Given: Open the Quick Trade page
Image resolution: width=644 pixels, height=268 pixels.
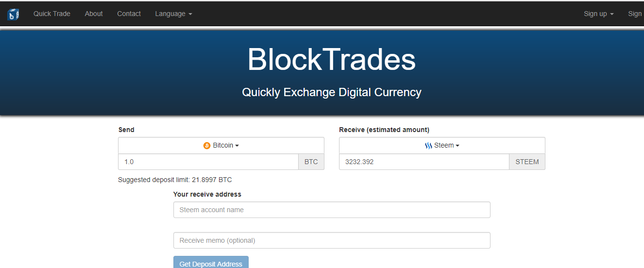Looking at the screenshot, I should point(52,14).
